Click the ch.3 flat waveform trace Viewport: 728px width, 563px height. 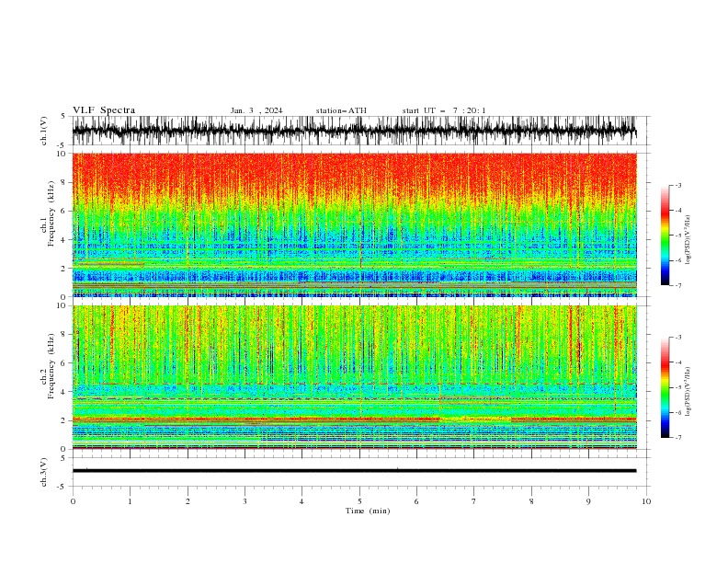click(x=354, y=471)
